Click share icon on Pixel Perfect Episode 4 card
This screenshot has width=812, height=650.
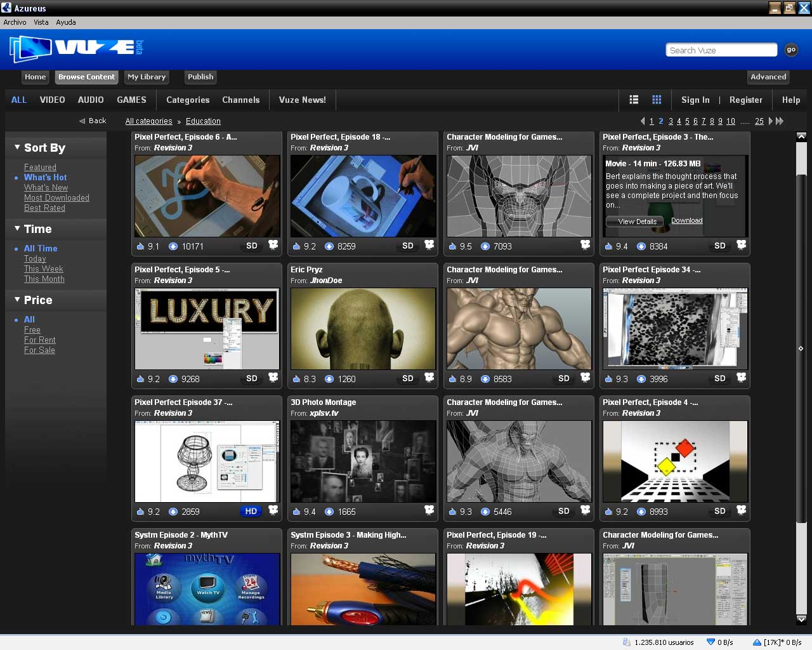point(741,510)
